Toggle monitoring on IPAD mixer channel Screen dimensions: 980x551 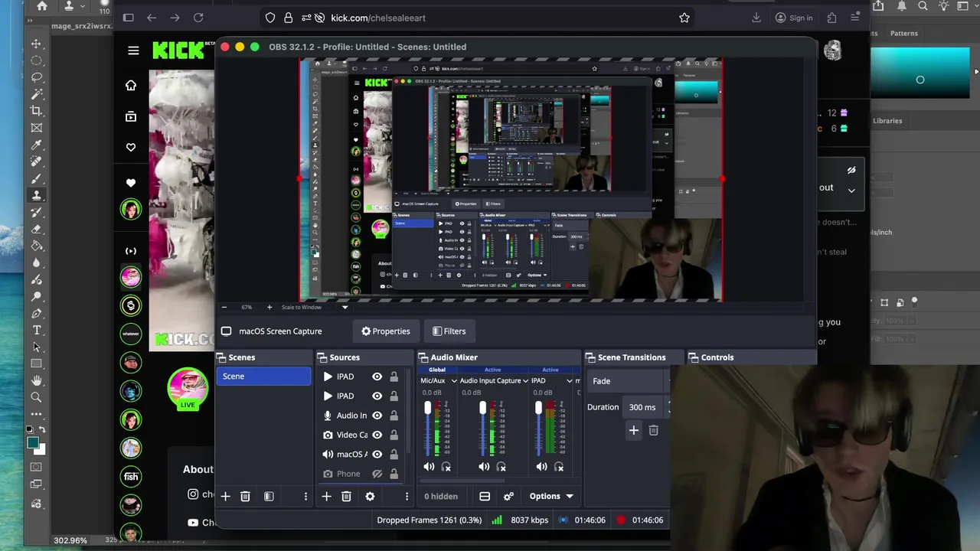[559, 467]
